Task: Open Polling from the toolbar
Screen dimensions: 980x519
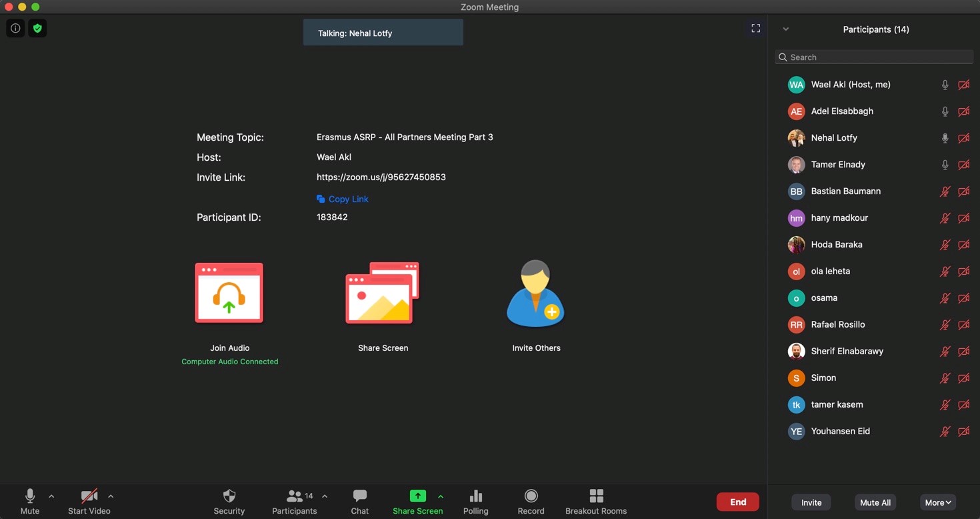Action: [476, 502]
